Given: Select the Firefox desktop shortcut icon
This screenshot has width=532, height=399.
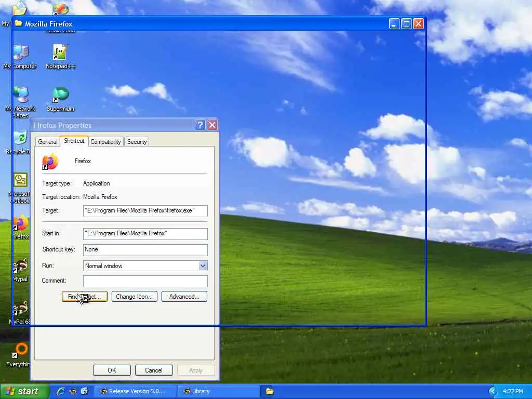Looking at the screenshot, I should coord(21,227).
